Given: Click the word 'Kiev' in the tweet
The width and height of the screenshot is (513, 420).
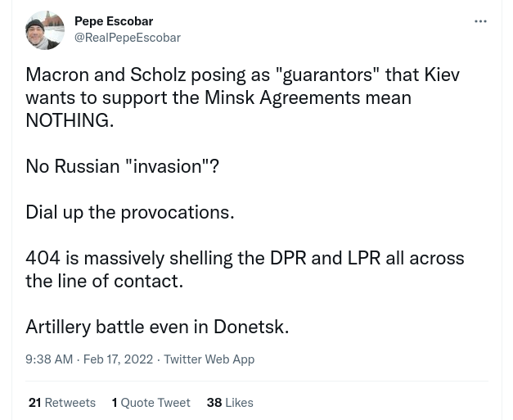Looking at the screenshot, I should pos(442,74).
